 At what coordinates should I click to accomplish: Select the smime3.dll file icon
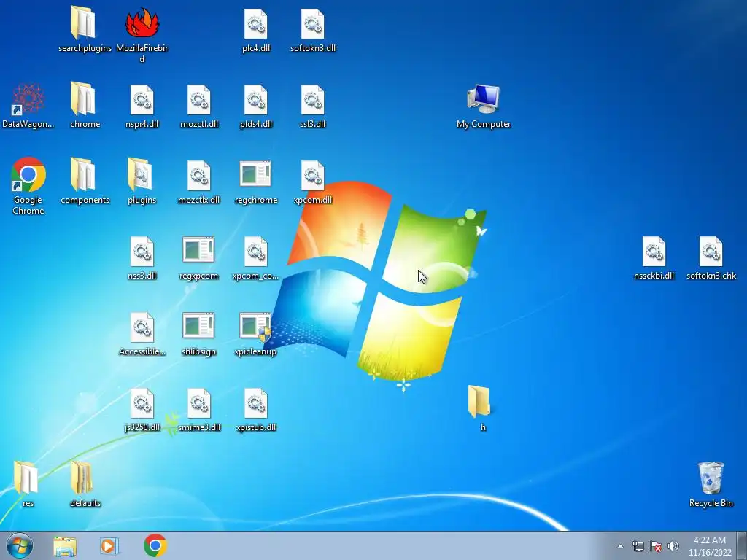point(198,403)
